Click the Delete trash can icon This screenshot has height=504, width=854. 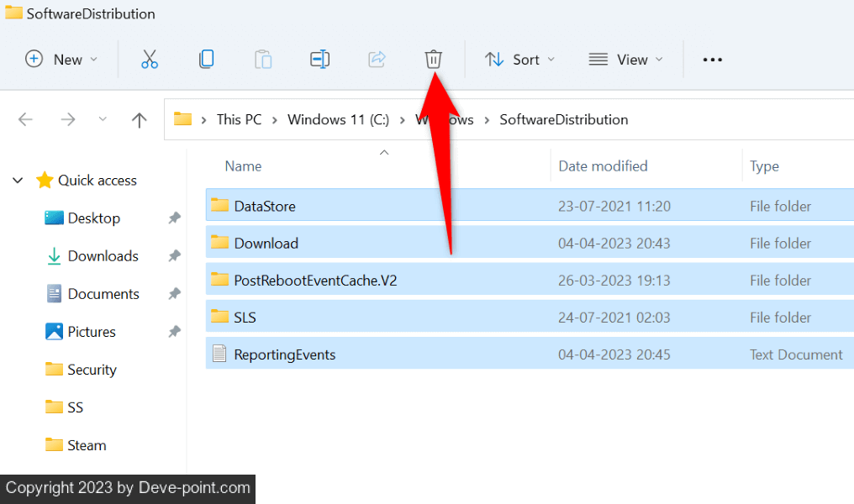click(x=433, y=60)
